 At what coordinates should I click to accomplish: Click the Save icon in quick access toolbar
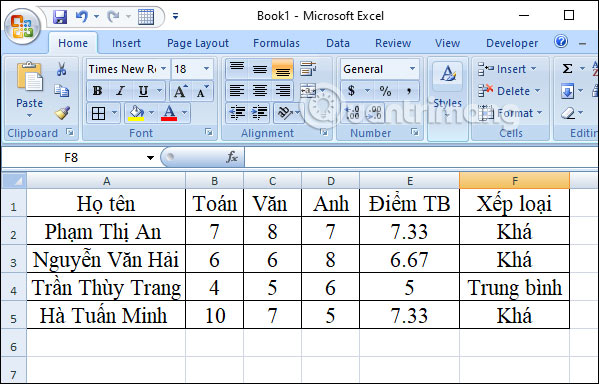tap(60, 16)
